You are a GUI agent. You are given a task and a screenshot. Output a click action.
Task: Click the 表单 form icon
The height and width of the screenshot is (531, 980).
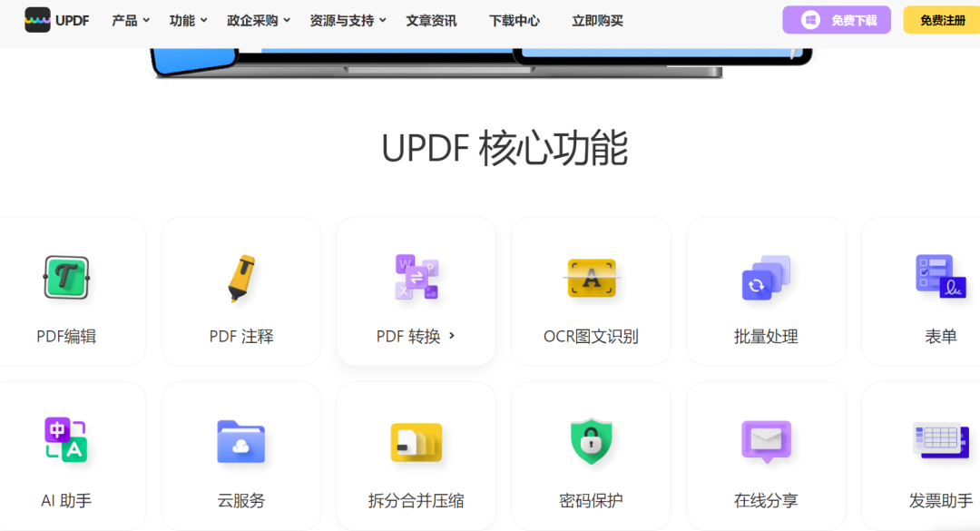(941, 276)
